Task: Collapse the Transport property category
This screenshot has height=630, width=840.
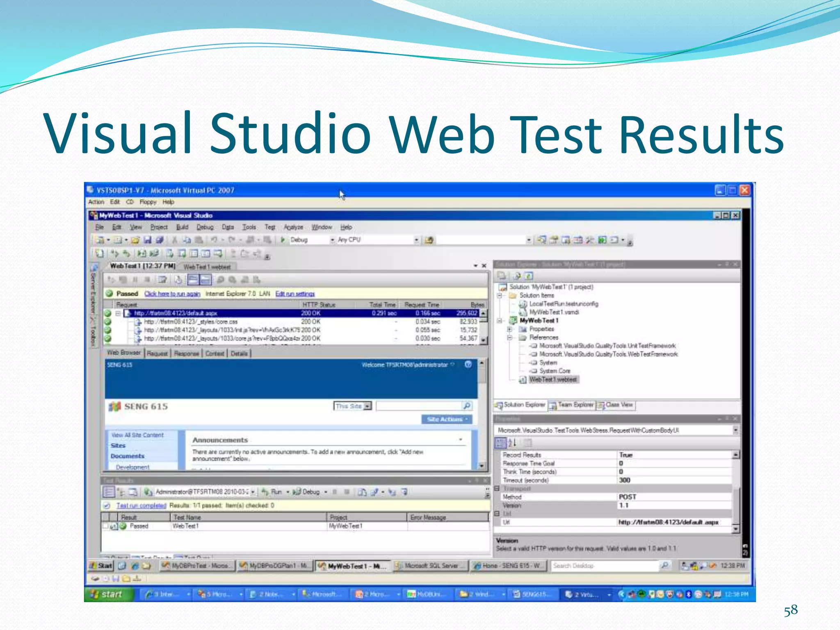Action: coord(497,488)
